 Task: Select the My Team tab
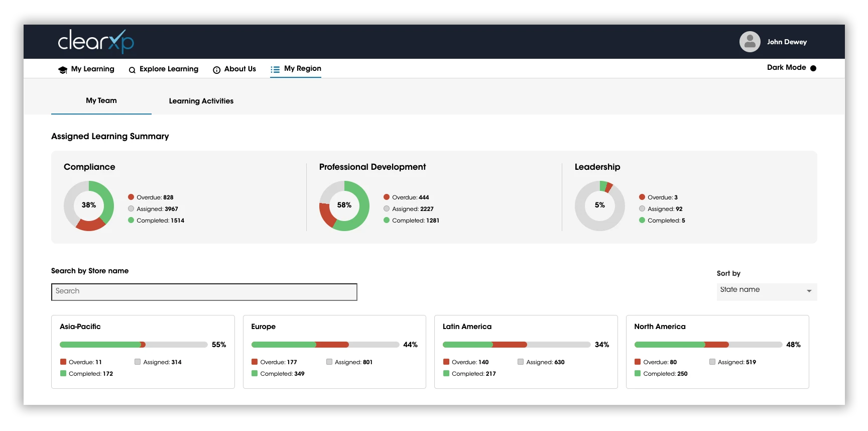point(101,100)
